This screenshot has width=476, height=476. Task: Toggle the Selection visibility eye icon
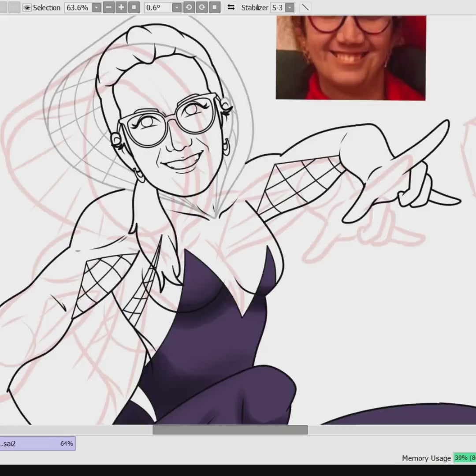(x=27, y=7)
